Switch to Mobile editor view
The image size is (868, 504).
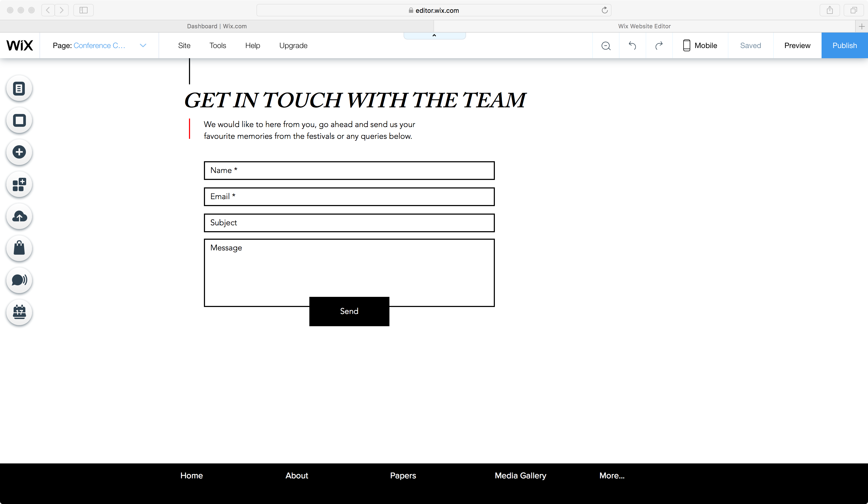point(700,45)
